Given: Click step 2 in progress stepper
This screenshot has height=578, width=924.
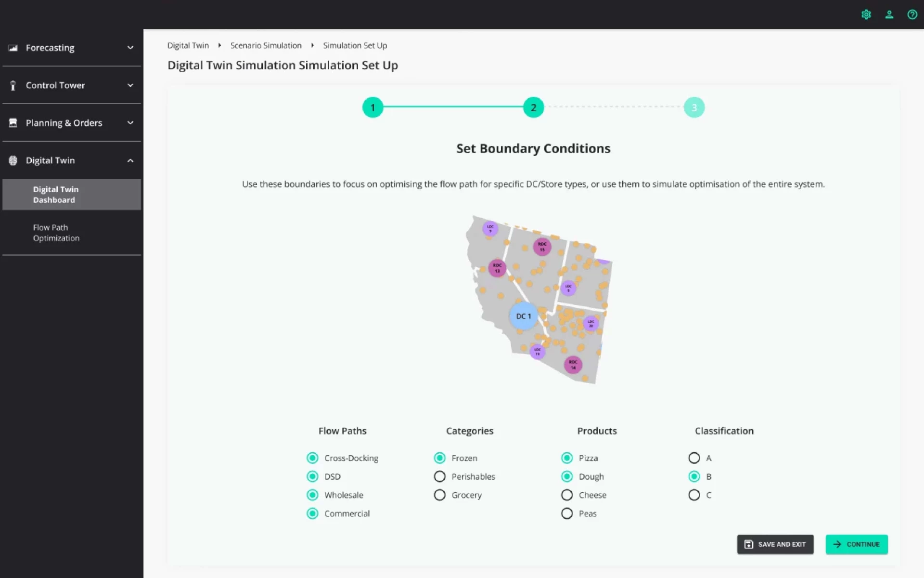Looking at the screenshot, I should point(533,107).
